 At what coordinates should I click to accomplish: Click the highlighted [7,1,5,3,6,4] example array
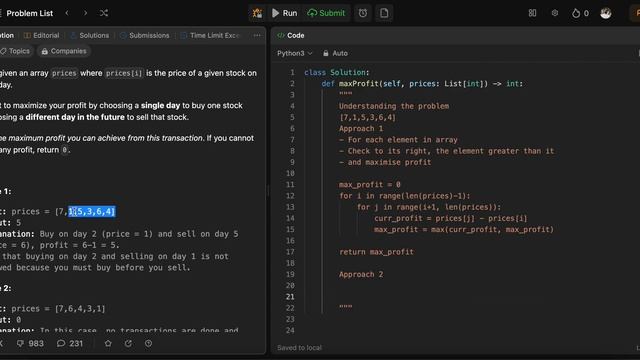(x=92, y=211)
